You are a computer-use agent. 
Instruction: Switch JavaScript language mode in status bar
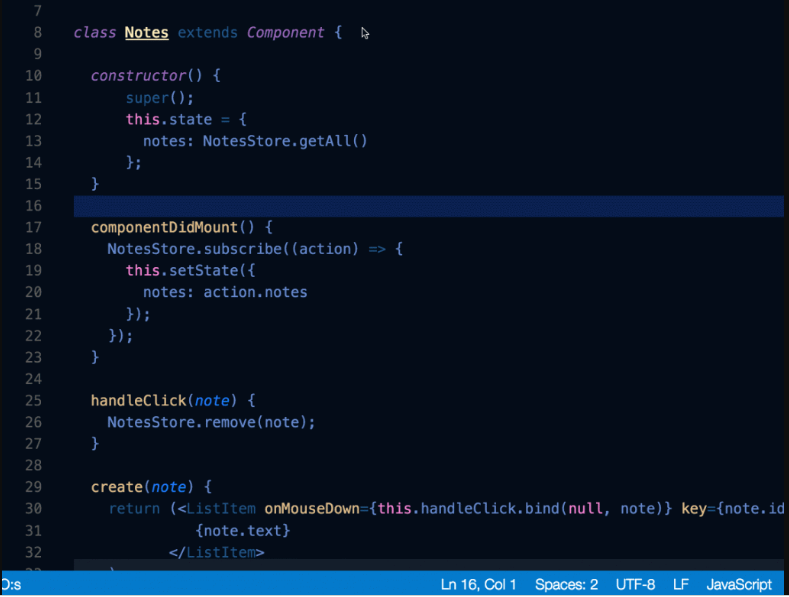739,584
